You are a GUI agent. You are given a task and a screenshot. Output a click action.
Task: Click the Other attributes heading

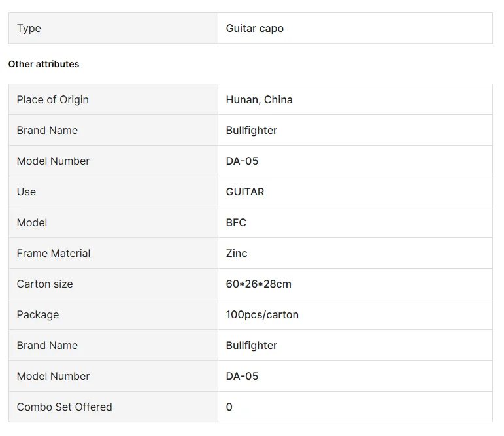44,64
